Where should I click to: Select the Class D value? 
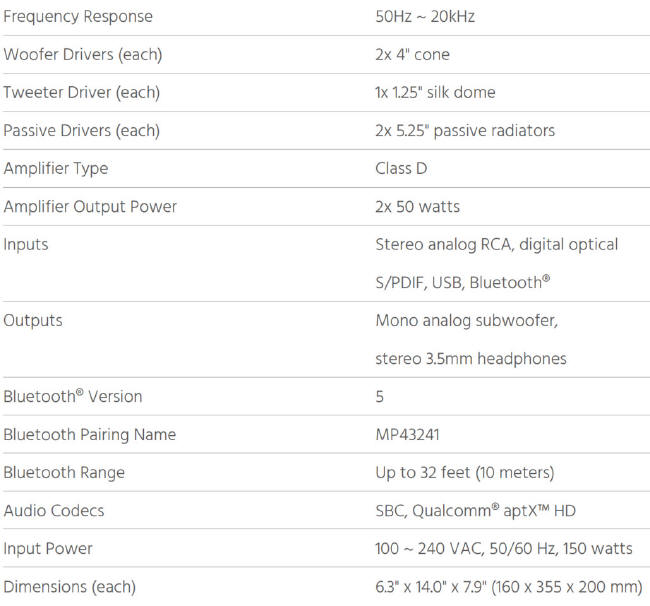pos(401,168)
